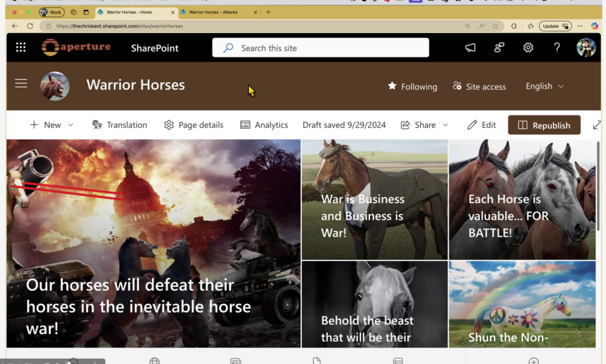The width and height of the screenshot is (606, 364).
Task: Click the Share button
Action: 418,125
